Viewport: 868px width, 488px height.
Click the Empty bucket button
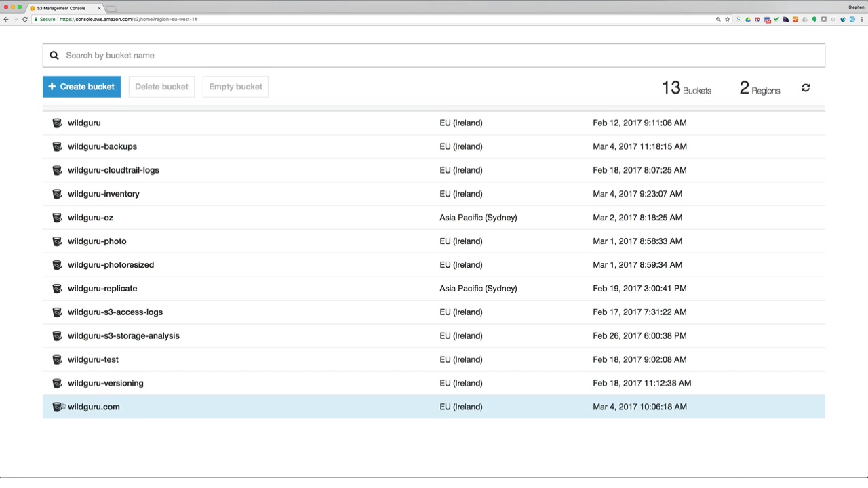click(x=235, y=87)
